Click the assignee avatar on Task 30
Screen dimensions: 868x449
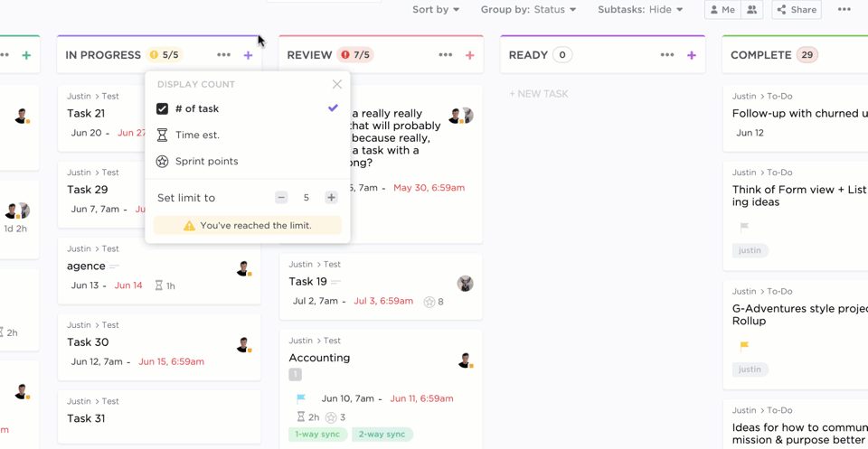pos(243,345)
